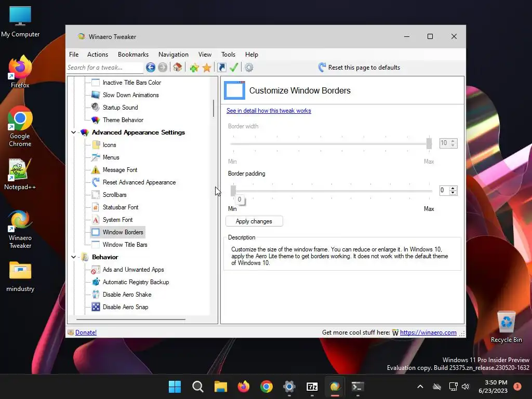
Task: Click the Back navigation arrow icon
Action: coord(151,68)
